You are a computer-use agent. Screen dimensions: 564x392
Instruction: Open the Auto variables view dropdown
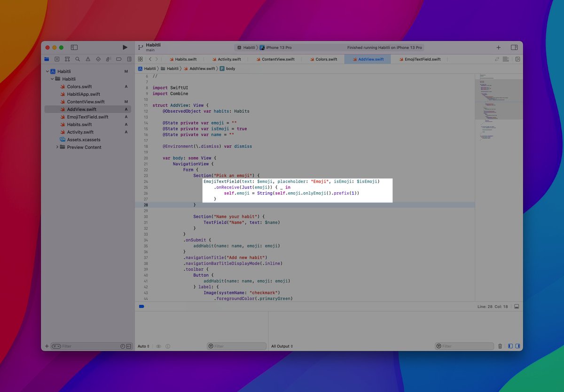[143, 346]
